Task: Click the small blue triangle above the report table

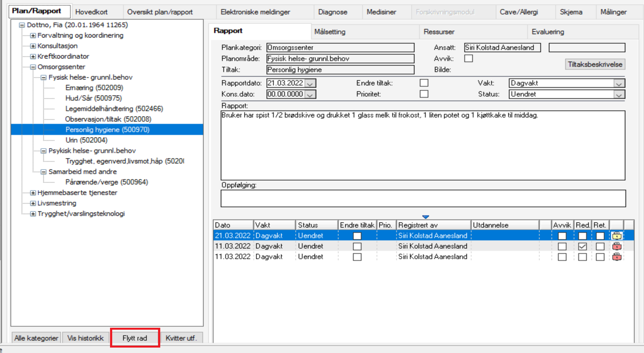Action: [425, 217]
